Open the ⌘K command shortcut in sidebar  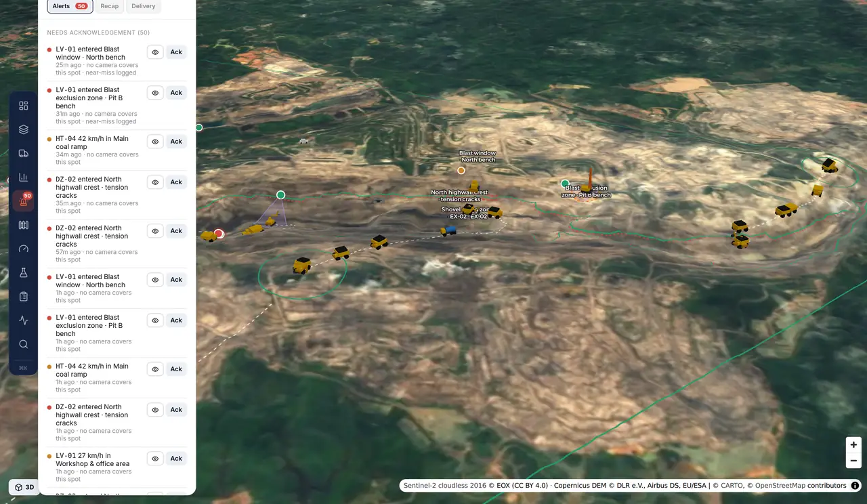pos(24,368)
